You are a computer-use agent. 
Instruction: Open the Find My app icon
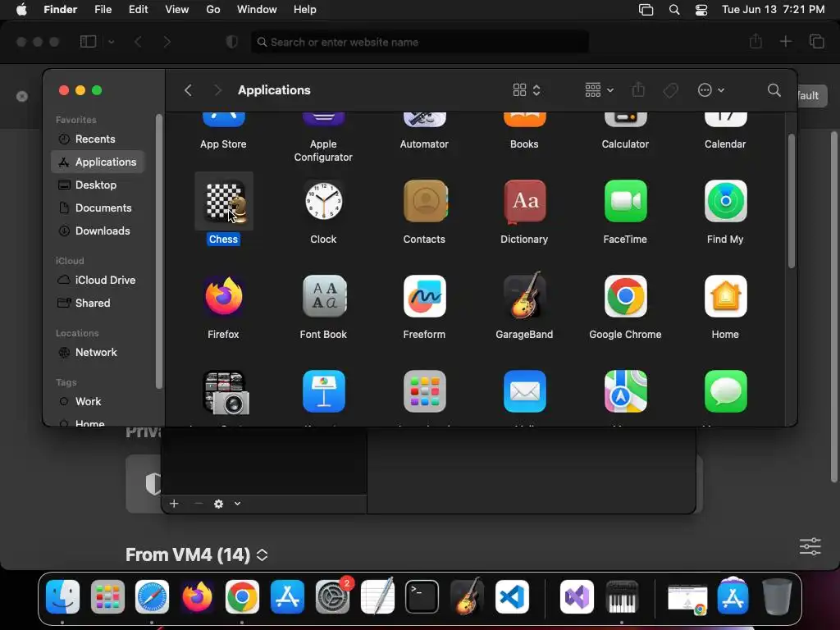[x=725, y=202]
